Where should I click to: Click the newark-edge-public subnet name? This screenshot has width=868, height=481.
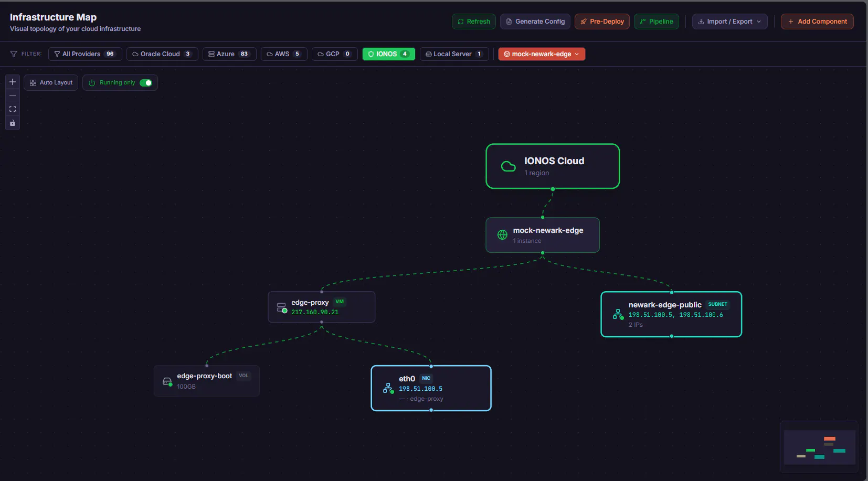coord(665,305)
